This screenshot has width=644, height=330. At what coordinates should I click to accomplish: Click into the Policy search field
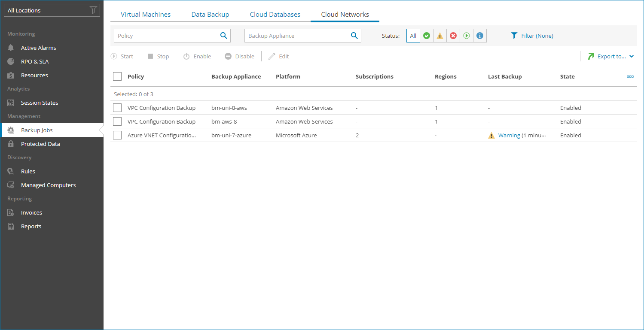tap(167, 36)
